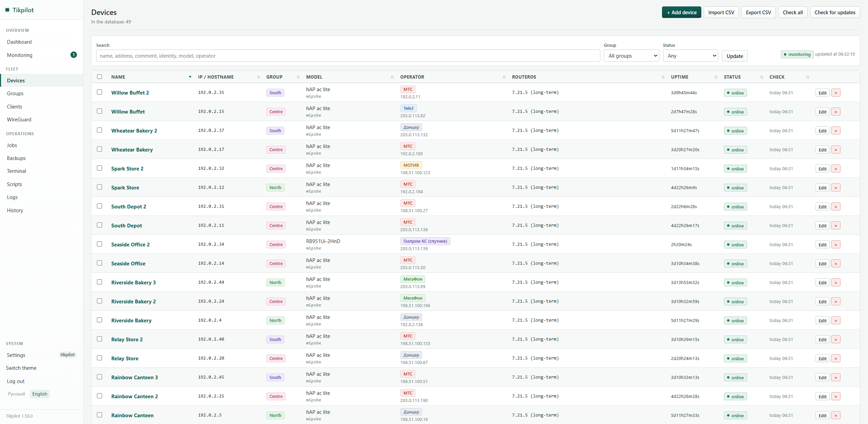Open the Rainbow Canteen 3 device link
This screenshot has width=868, height=424.
point(135,378)
